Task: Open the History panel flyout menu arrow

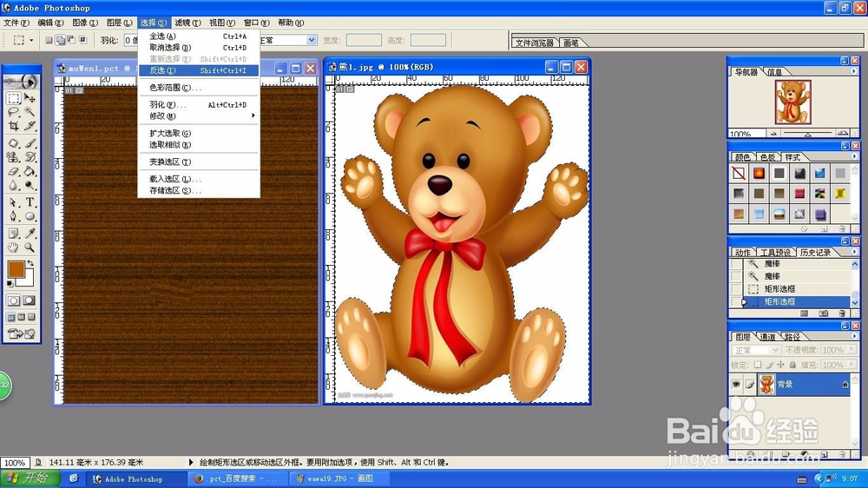Action: (853, 252)
